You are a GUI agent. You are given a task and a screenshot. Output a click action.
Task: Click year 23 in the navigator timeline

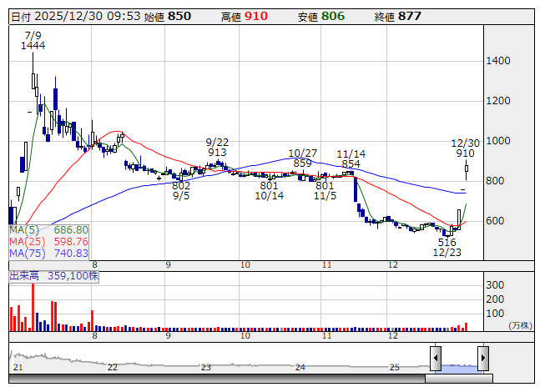pyautogui.click(x=206, y=367)
